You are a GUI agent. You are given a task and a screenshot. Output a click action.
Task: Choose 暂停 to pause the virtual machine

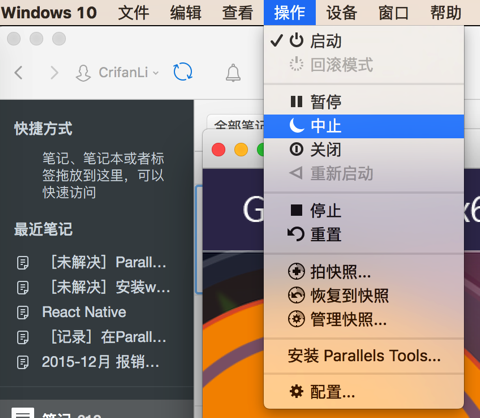pyautogui.click(x=364, y=102)
